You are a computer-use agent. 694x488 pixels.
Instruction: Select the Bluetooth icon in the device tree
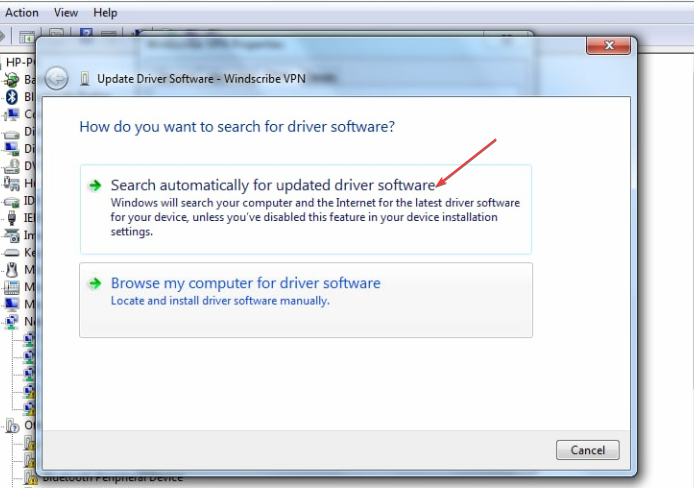pos(12,97)
